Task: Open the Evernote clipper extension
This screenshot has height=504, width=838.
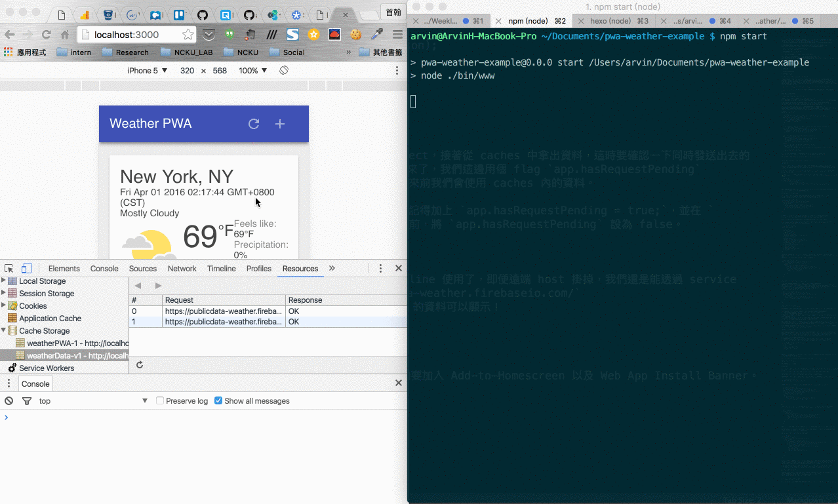Action: pos(250,35)
